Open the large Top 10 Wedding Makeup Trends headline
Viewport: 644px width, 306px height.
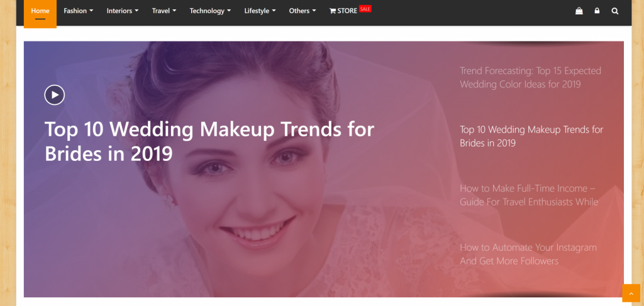(x=209, y=141)
